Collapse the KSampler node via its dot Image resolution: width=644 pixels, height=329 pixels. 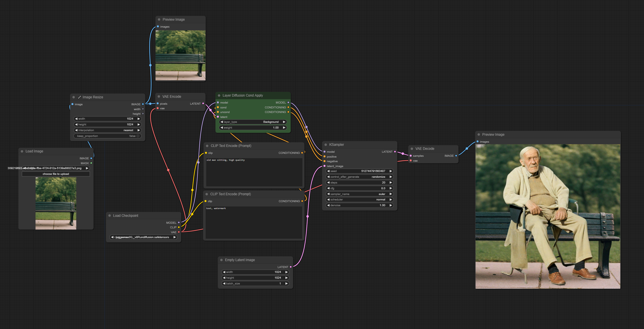tap(325, 145)
